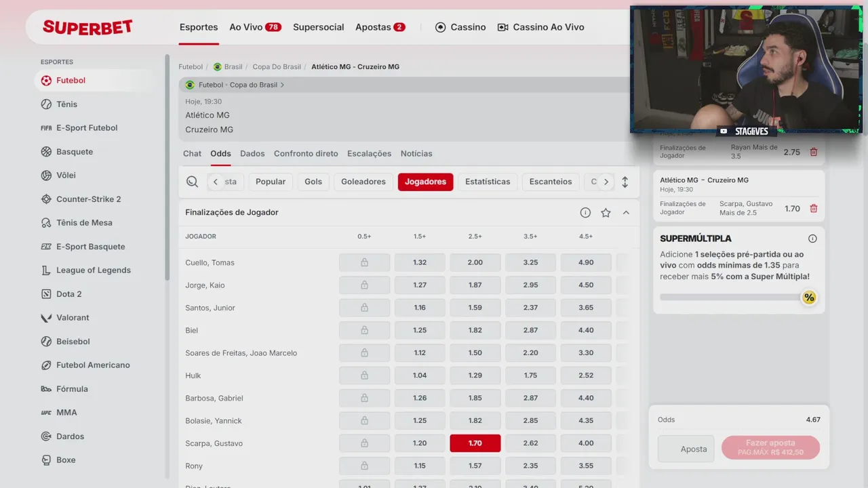Open the Beisebol baseball icon

[46, 342]
